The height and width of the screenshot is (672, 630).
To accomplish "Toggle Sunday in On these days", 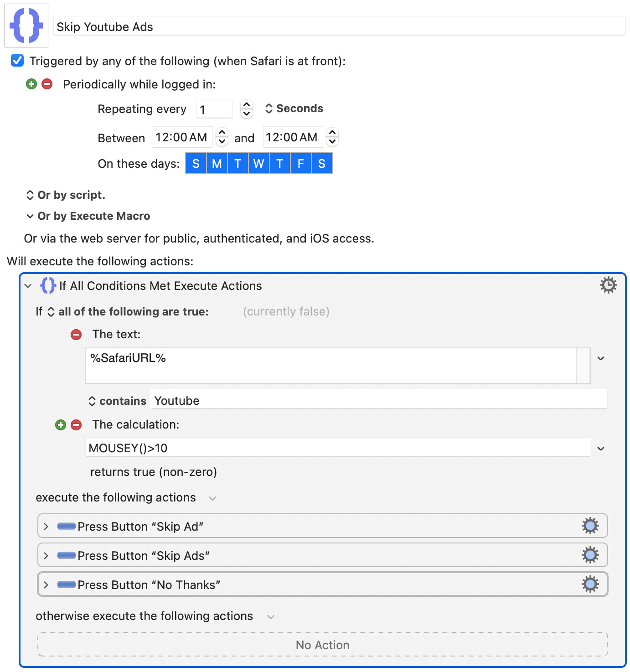I will click(196, 163).
